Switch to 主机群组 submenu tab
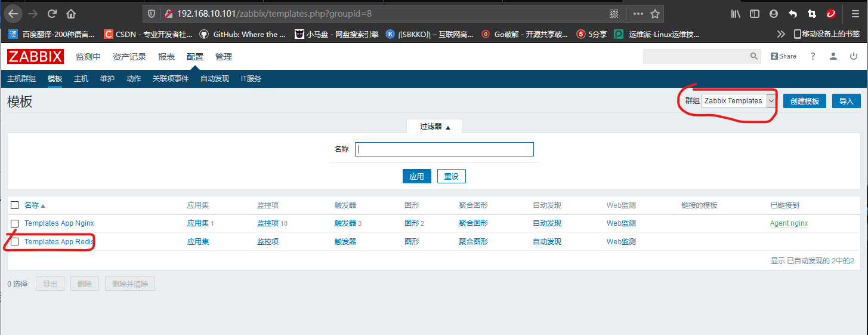The height and width of the screenshot is (335, 868). (x=21, y=79)
